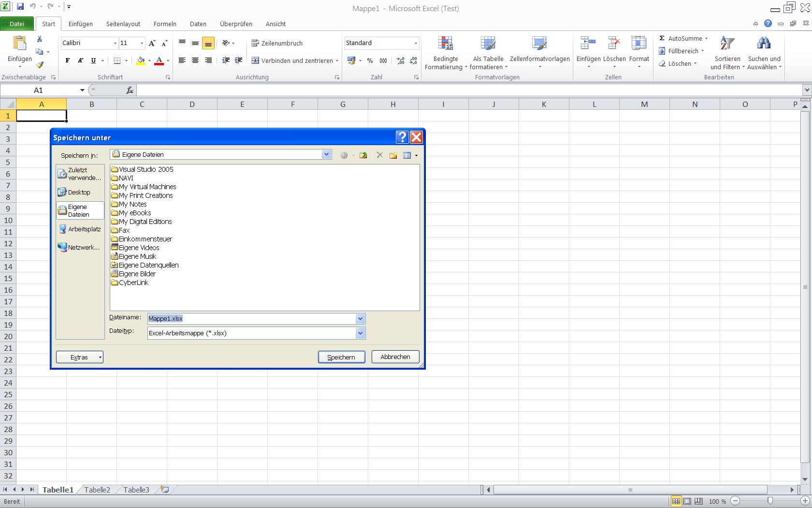Viewport: 812px width, 508px height.
Task: Click the back navigation icon in dialog
Action: coord(344,155)
